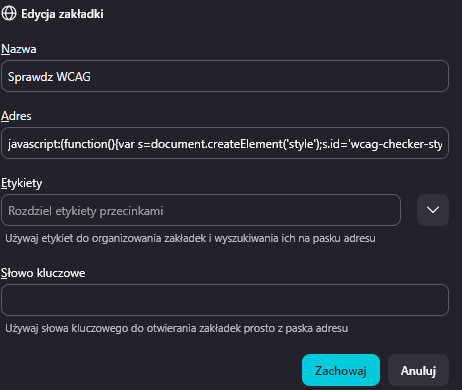Image resolution: width=462 pixels, height=390 pixels.
Task: Click the empty Słowo kluczowe field
Action: 225,300
